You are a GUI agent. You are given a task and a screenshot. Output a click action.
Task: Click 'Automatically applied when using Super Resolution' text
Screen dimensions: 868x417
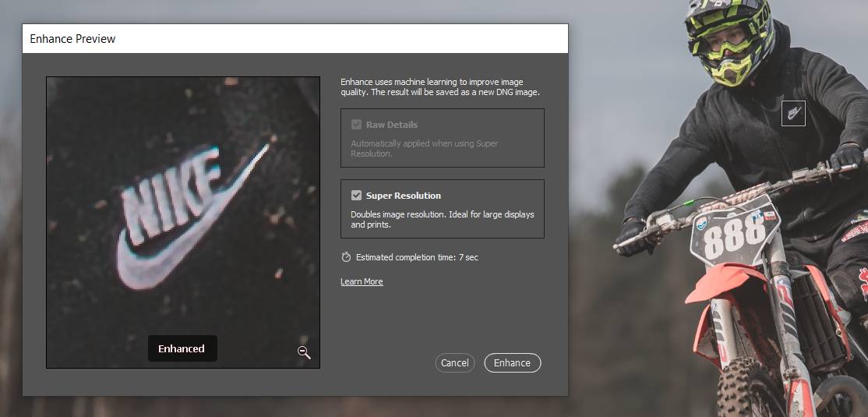pos(425,148)
